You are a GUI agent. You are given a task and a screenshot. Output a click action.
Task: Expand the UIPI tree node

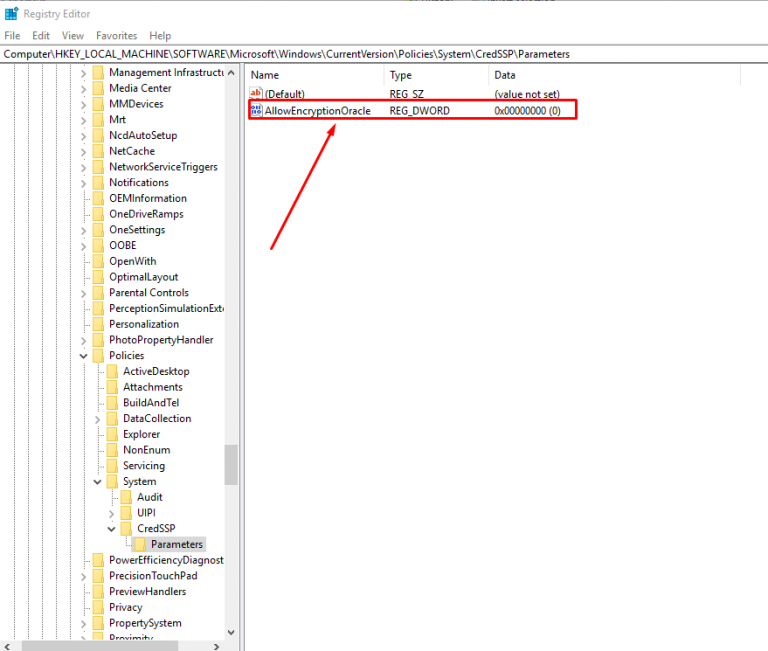coord(112,513)
